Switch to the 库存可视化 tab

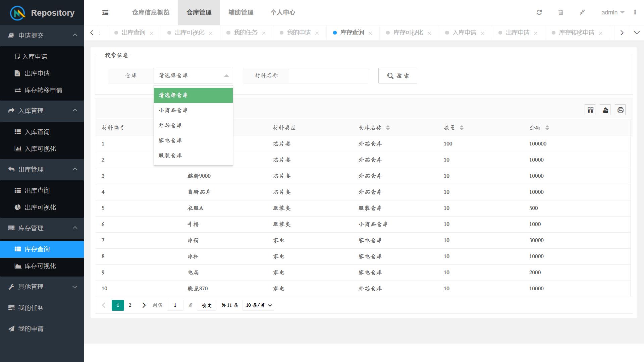(408, 33)
